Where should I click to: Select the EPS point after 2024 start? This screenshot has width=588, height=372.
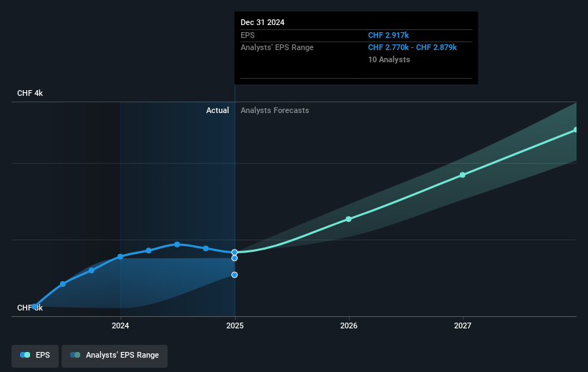tap(148, 250)
